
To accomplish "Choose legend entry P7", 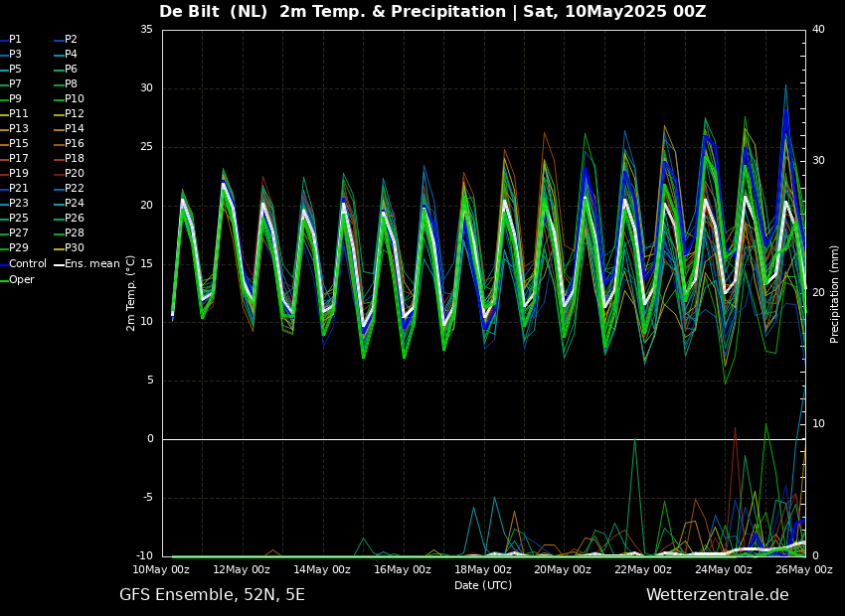I will tap(11, 84).
